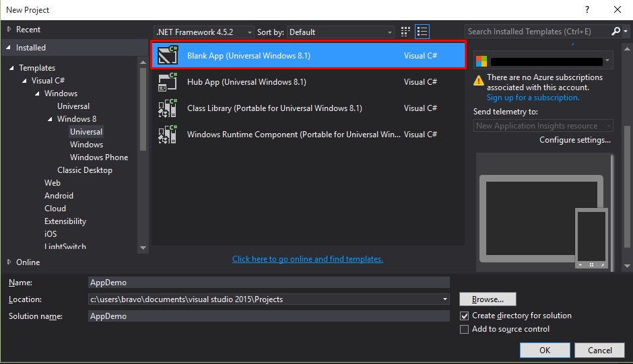Click the project Name input field
The height and width of the screenshot is (364, 633).
[x=269, y=283]
